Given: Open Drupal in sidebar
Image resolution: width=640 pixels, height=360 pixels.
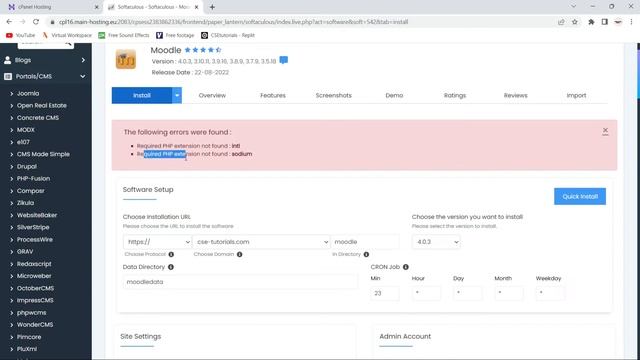Looking at the screenshot, I should [x=27, y=166].
